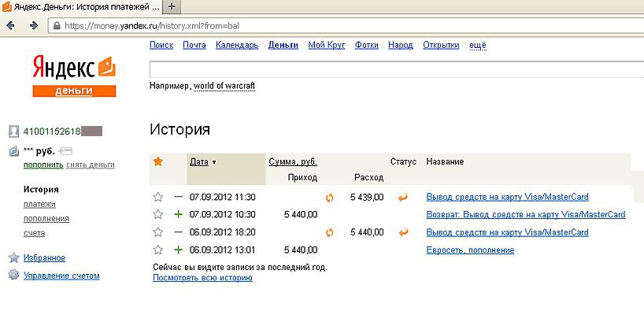This screenshot has width=644, height=322.
Task: Click the browser back arrow
Action: pyautogui.click(x=10, y=26)
